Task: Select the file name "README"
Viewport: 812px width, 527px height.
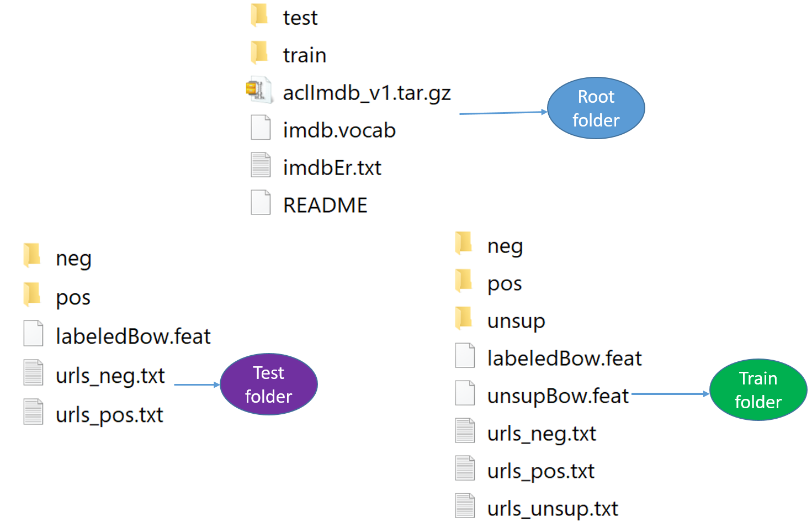Action: pos(325,205)
